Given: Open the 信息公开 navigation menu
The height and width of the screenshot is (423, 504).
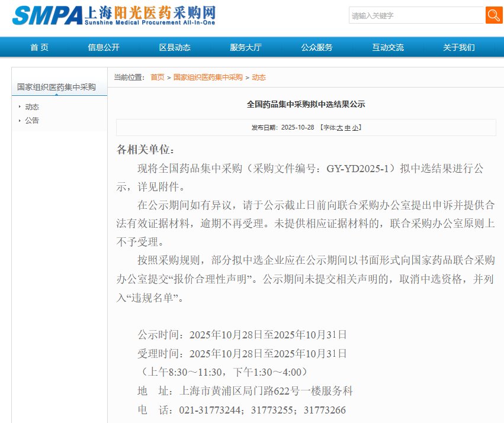Looking at the screenshot, I should click(104, 47).
